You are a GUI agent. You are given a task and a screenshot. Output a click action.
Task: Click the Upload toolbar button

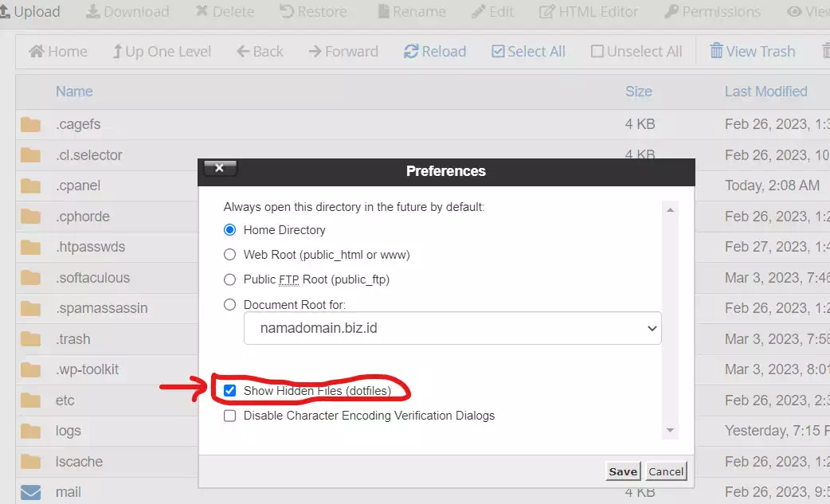(x=29, y=12)
